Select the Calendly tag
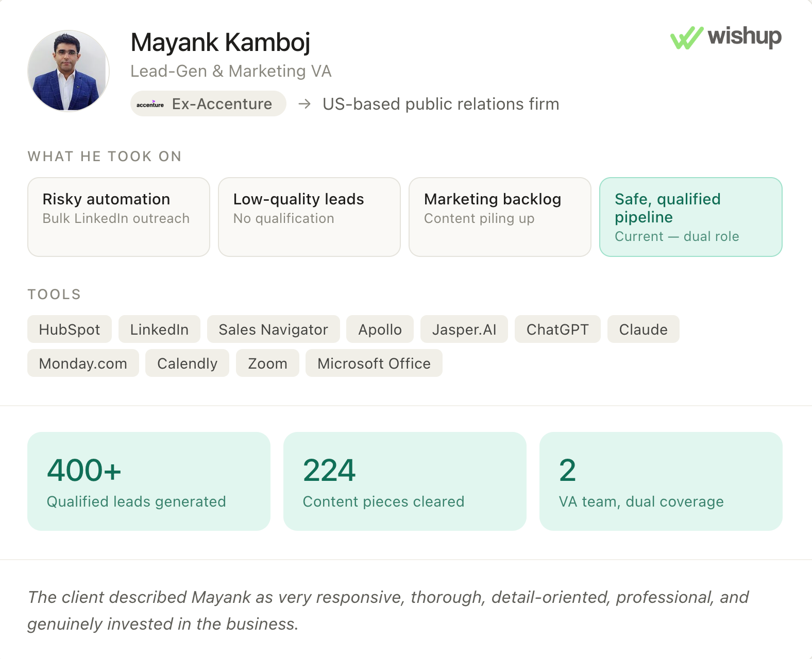This screenshot has height=659, width=812. point(188,363)
